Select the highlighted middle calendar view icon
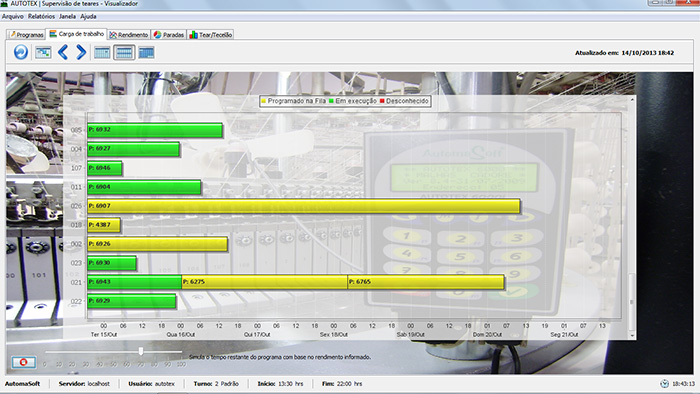Image resolution: width=700 pixels, height=394 pixels. tap(124, 53)
